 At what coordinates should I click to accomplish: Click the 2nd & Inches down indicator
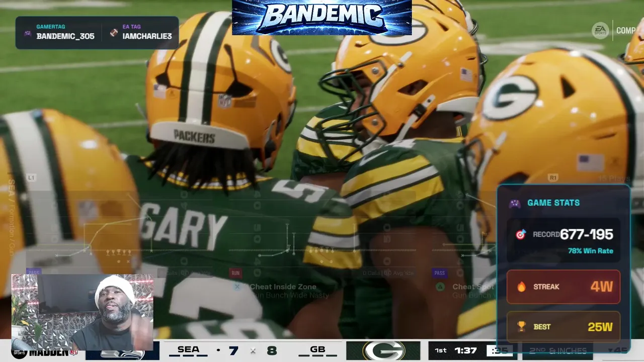(557, 350)
